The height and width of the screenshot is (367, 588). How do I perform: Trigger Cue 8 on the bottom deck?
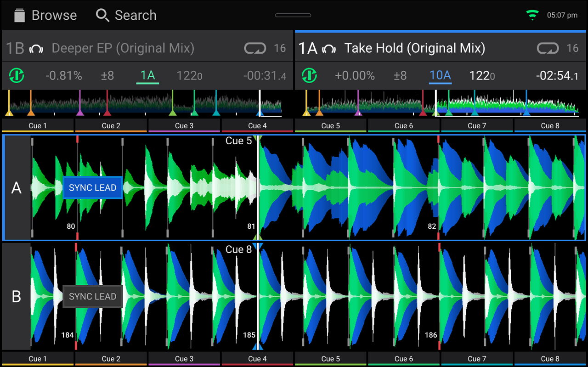coord(550,358)
